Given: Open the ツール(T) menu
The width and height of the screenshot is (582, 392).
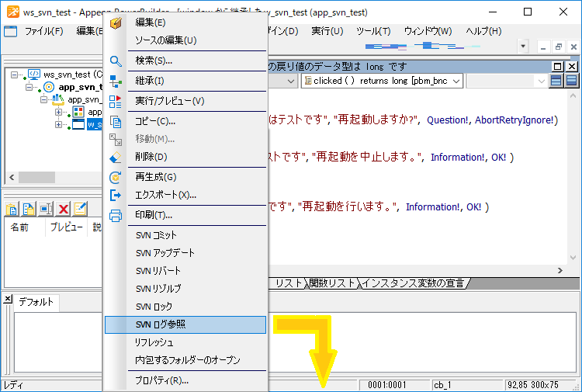Looking at the screenshot, I should pyautogui.click(x=373, y=31).
